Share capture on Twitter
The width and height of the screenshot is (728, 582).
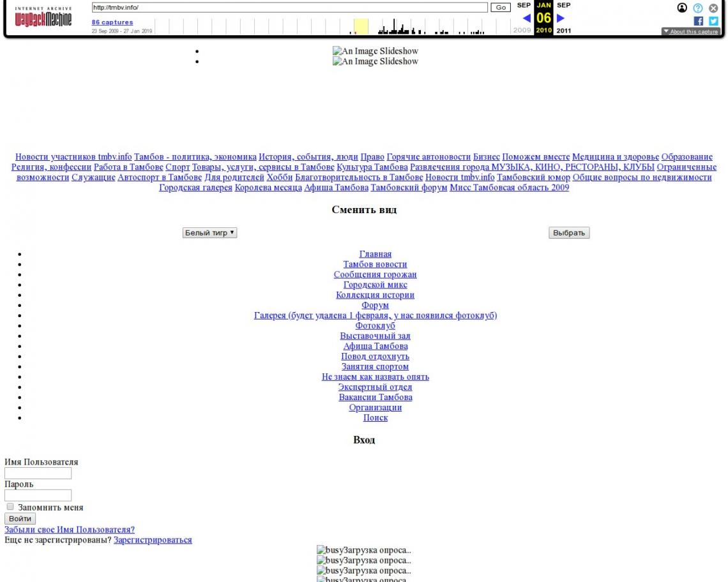tap(713, 21)
